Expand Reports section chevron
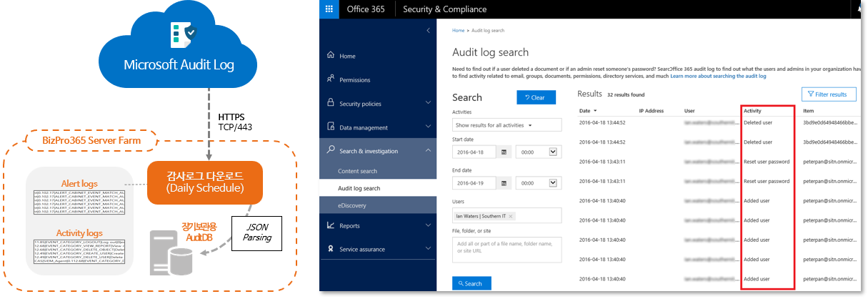This screenshot has height=299, width=868. (x=427, y=225)
